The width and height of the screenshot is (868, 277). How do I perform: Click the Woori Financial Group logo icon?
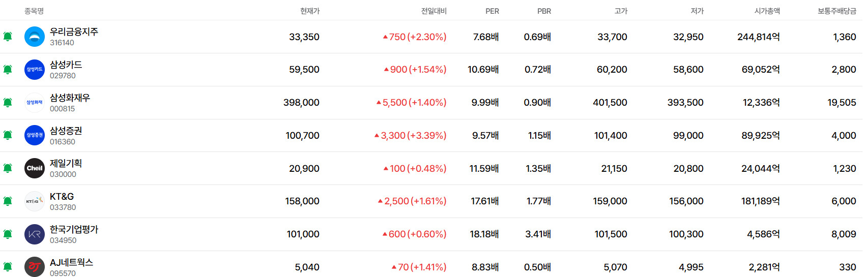pyautogui.click(x=35, y=37)
